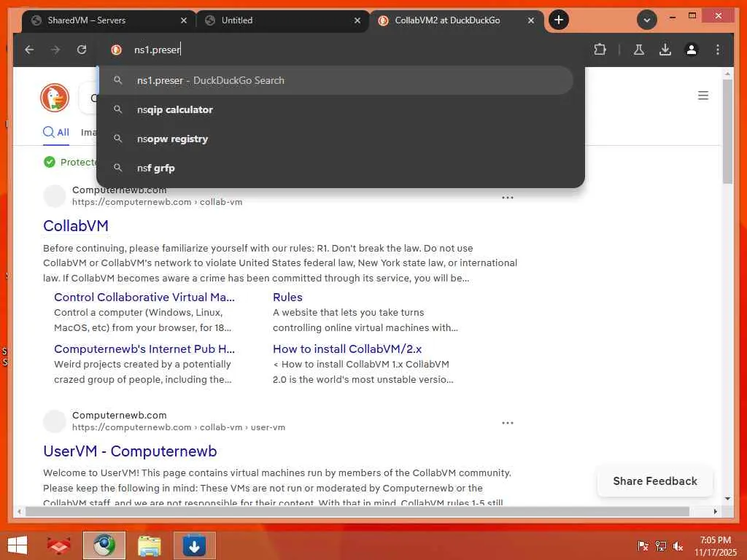
Task: Choose the 'nsf grfp' suggestion
Action: click(x=336, y=168)
